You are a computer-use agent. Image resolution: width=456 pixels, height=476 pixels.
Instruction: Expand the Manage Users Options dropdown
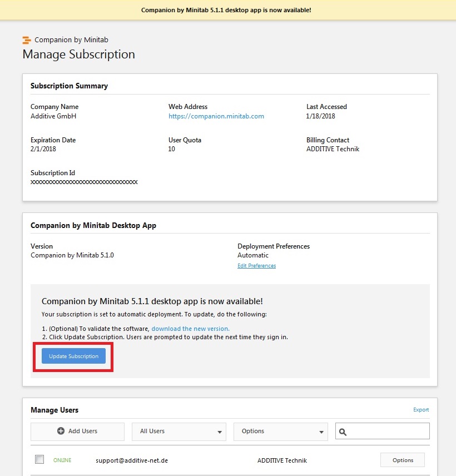pyautogui.click(x=280, y=432)
